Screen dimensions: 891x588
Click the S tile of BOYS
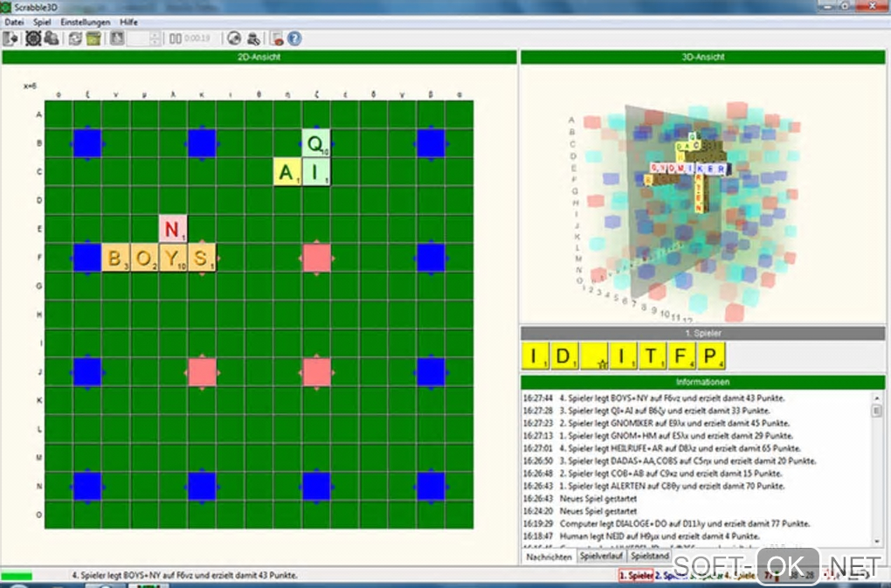[x=202, y=258]
